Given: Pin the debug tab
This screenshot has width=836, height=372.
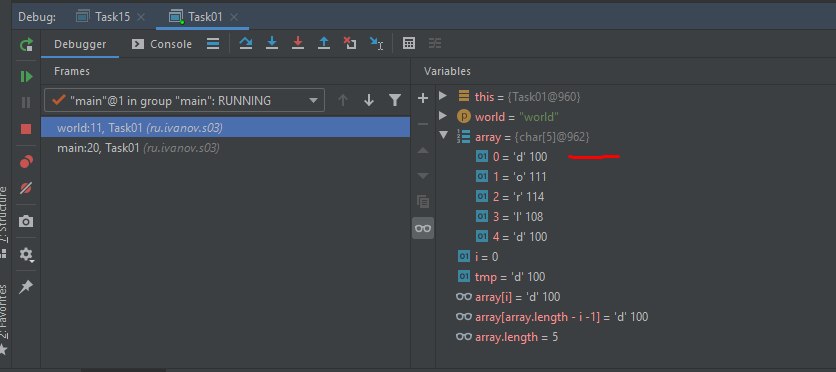Looking at the screenshot, I should 26,287.
